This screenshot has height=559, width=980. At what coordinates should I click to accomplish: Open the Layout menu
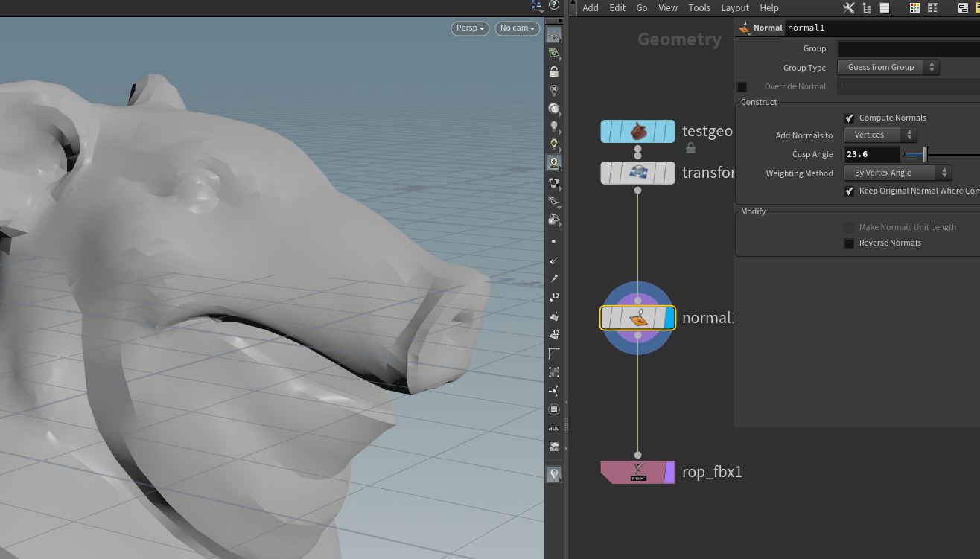[x=734, y=7]
